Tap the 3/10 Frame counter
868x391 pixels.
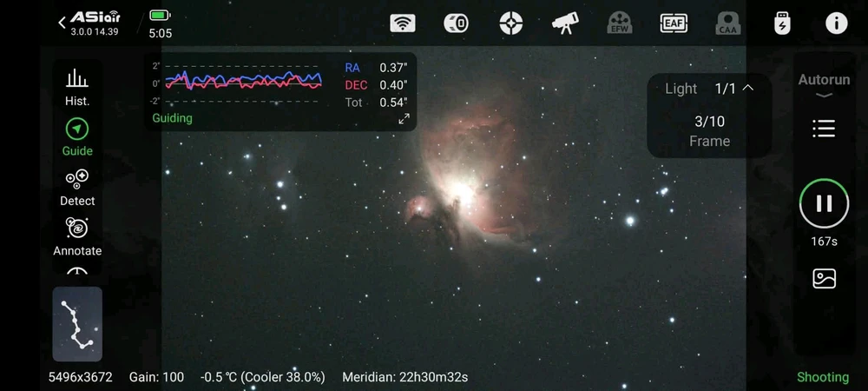click(710, 130)
